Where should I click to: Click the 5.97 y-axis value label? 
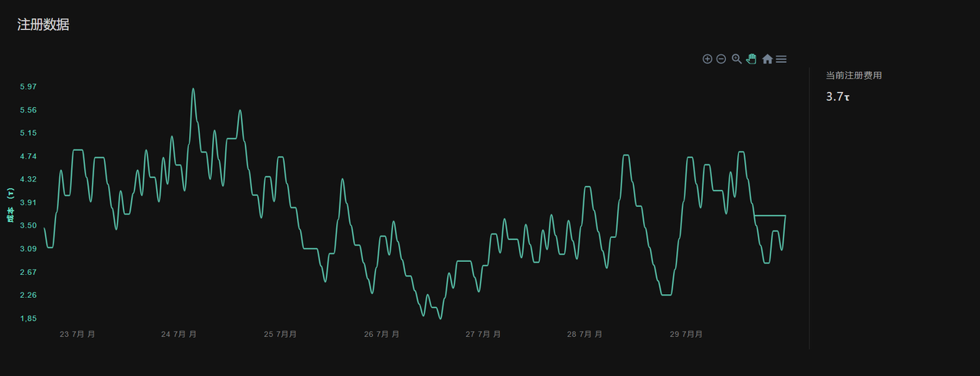[x=28, y=87]
